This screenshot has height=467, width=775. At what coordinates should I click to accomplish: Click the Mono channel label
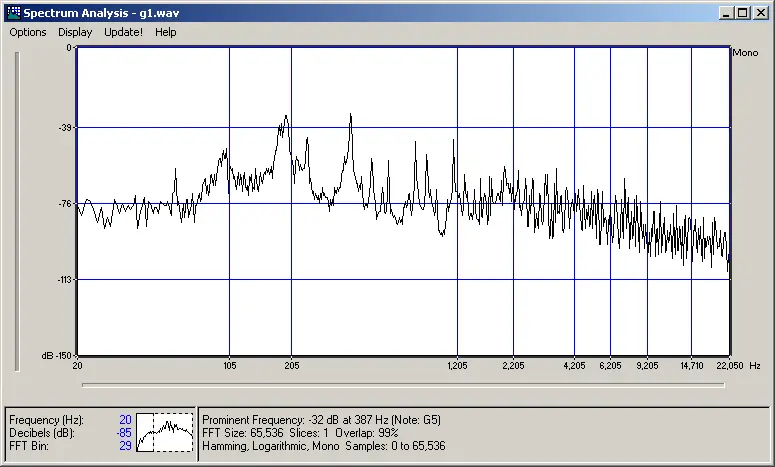[x=745, y=53]
